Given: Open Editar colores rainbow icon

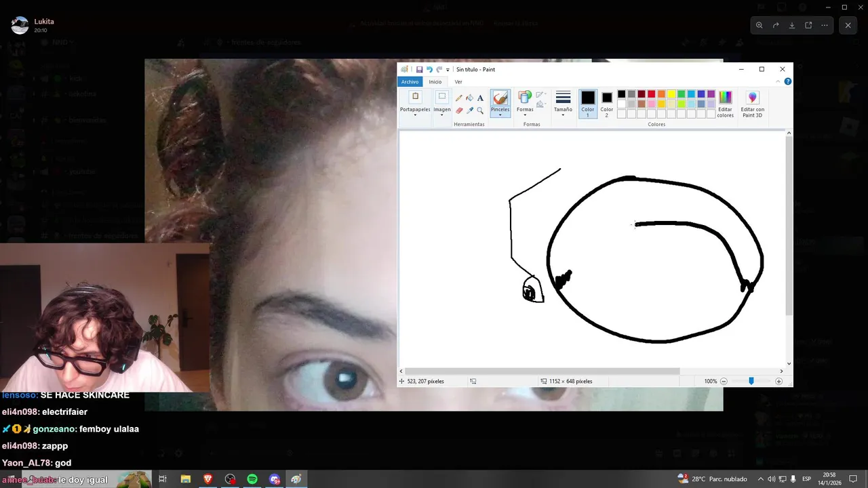Looking at the screenshot, I should pyautogui.click(x=725, y=98).
